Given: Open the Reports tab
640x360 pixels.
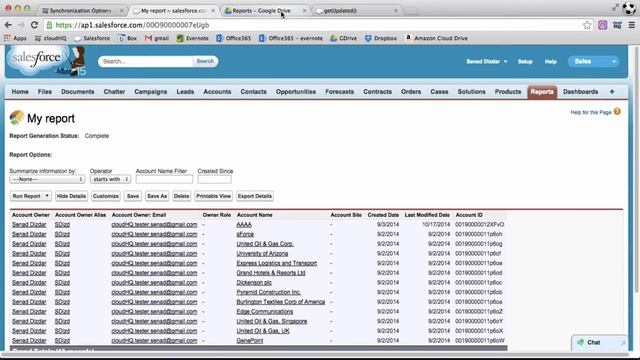Looking at the screenshot, I should click(x=542, y=92).
